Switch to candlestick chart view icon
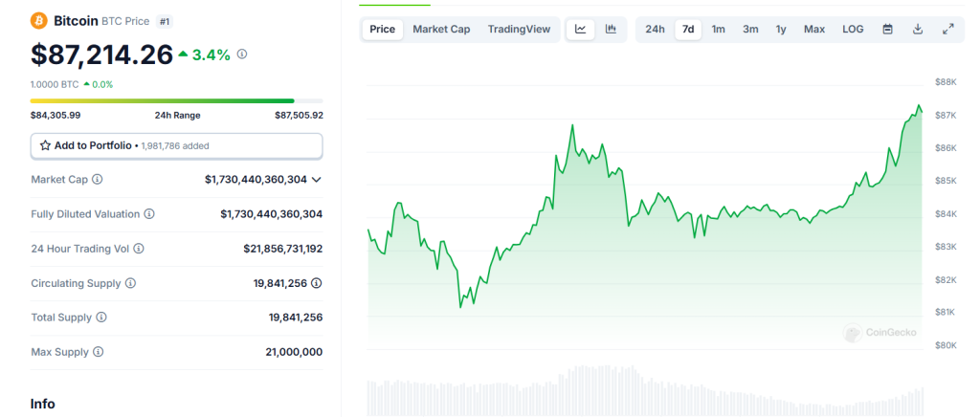The width and height of the screenshot is (980, 417). click(612, 30)
